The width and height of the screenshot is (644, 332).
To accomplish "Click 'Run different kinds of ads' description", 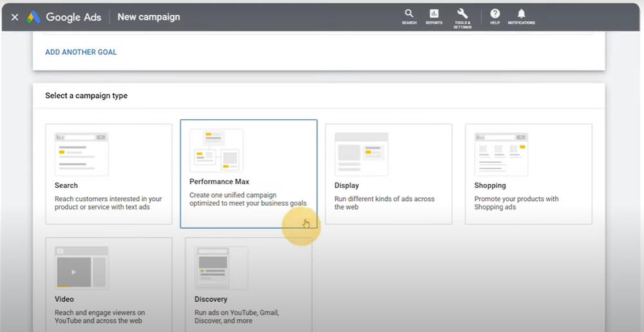I will click(x=384, y=203).
